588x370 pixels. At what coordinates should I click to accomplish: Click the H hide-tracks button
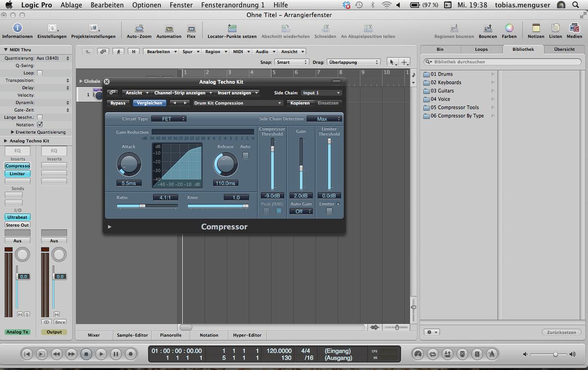coord(133,51)
